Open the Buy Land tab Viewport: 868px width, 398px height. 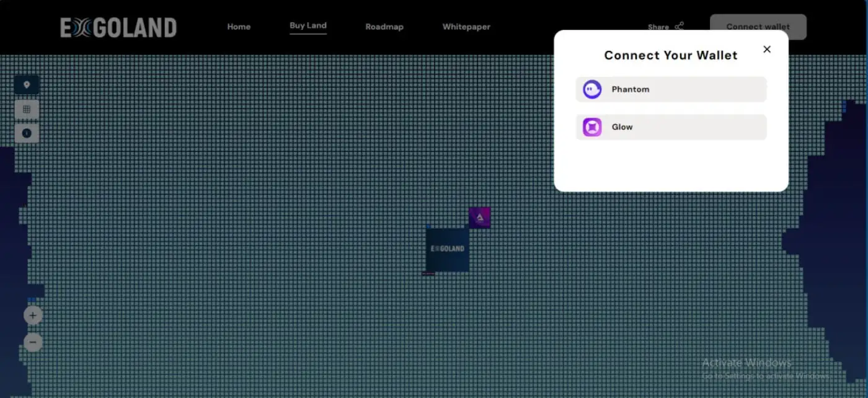point(308,26)
